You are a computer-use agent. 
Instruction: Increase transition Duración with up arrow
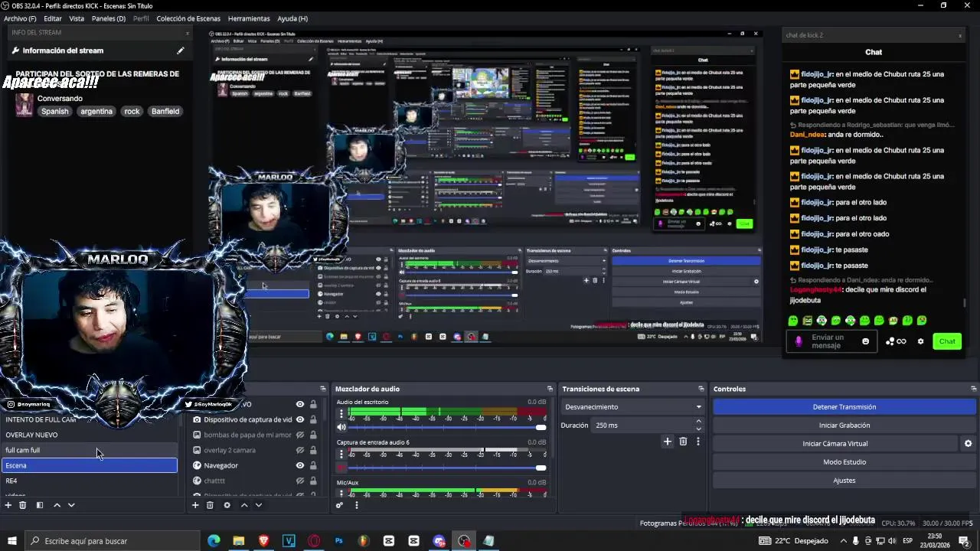698,422
